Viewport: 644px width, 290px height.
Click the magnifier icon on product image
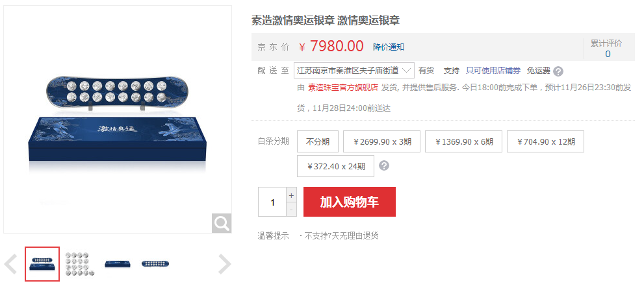tap(222, 223)
